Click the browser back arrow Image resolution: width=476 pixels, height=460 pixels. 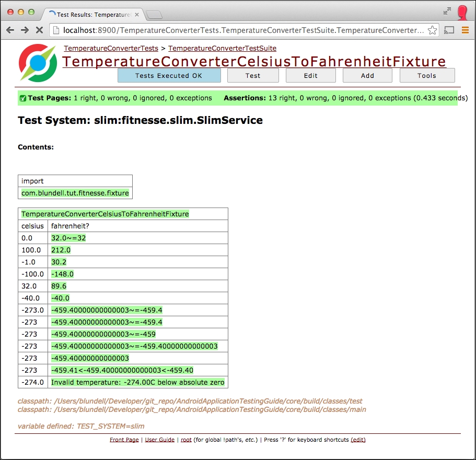click(10, 30)
